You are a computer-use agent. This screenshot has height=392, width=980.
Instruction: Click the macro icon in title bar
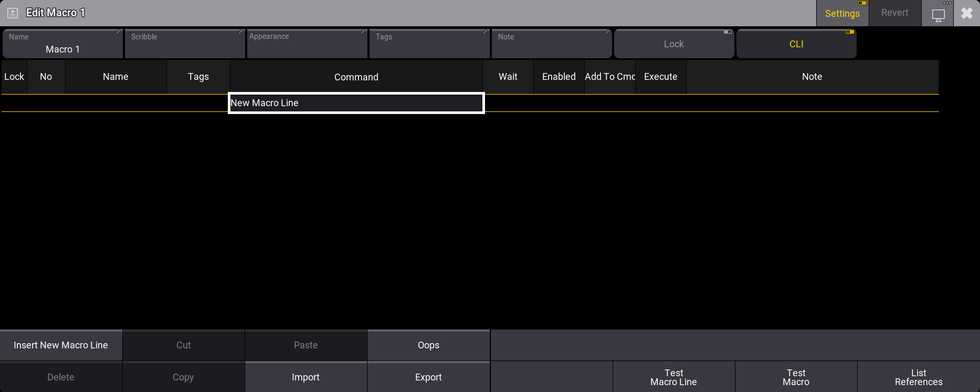13,13
